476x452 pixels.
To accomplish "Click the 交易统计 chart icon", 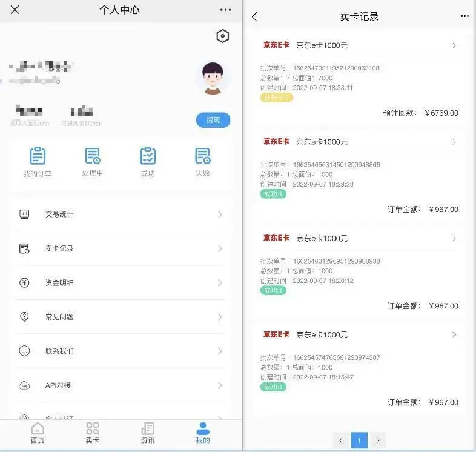I will click(x=24, y=214).
